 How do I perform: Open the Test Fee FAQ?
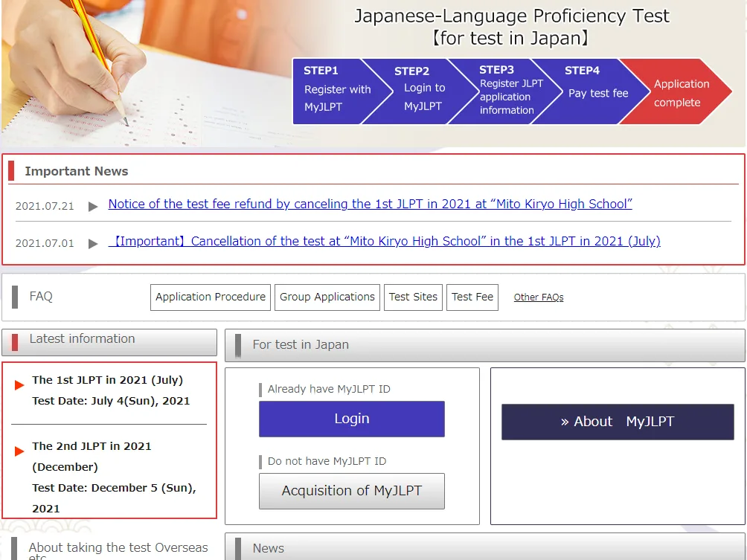pos(472,297)
